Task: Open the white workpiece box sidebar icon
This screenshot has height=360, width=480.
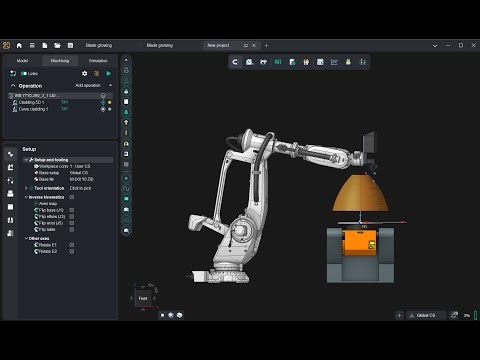Action: (10, 207)
